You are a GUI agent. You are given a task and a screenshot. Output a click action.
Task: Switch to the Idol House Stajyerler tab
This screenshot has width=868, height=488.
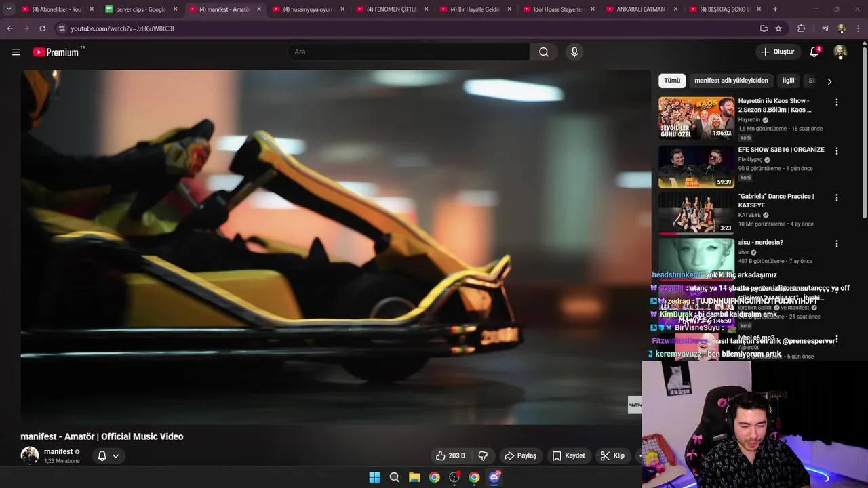coord(559,9)
